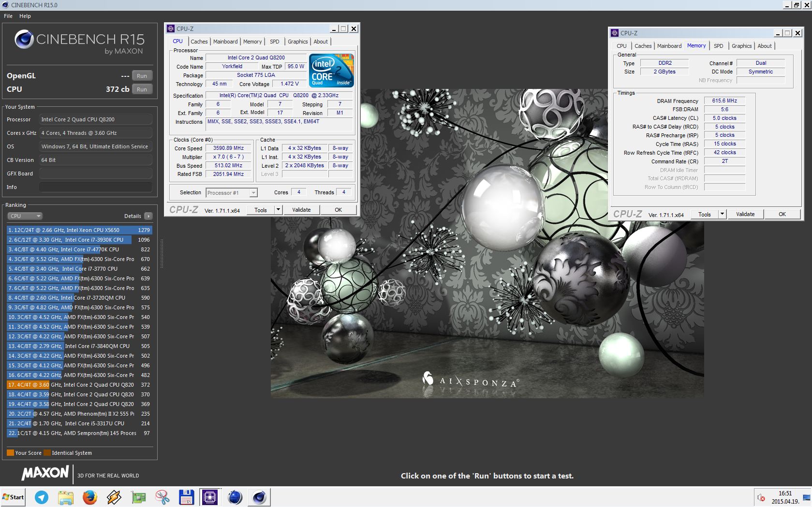Select the Memory tab in left CPU-Z
812x507 pixels.
[252, 42]
